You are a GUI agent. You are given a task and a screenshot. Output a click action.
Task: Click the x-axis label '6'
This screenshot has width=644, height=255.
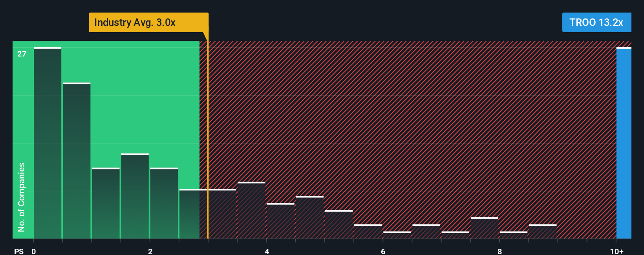tap(383, 251)
